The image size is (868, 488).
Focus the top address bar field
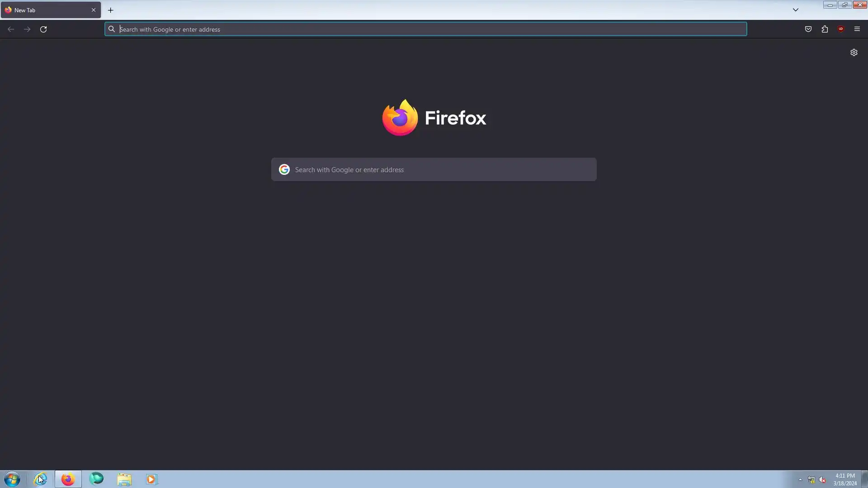click(x=425, y=29)
